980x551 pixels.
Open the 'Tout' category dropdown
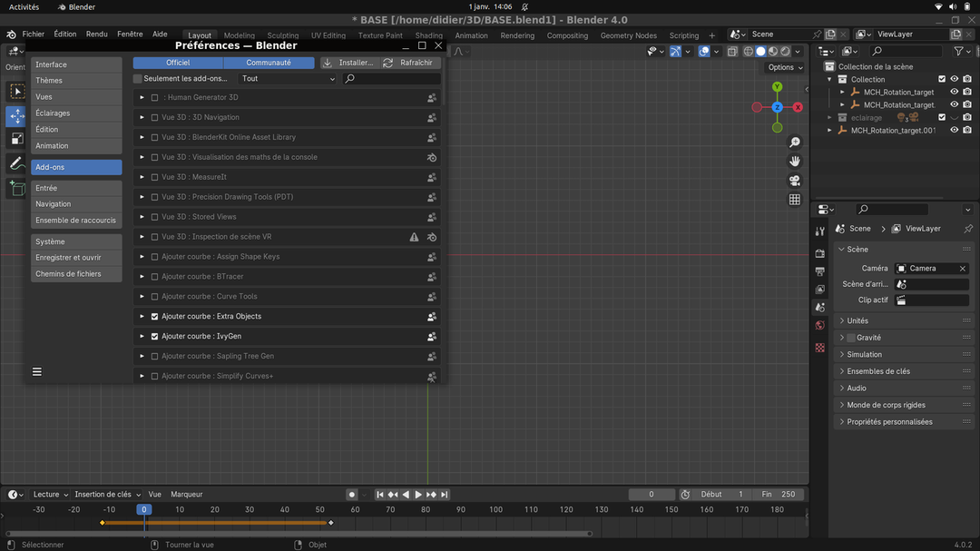click(288, 79)
